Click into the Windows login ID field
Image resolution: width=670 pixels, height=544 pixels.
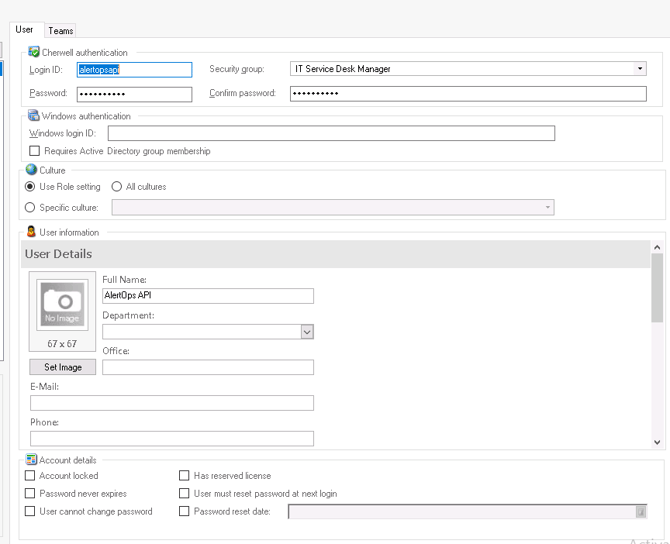(331, 133)
